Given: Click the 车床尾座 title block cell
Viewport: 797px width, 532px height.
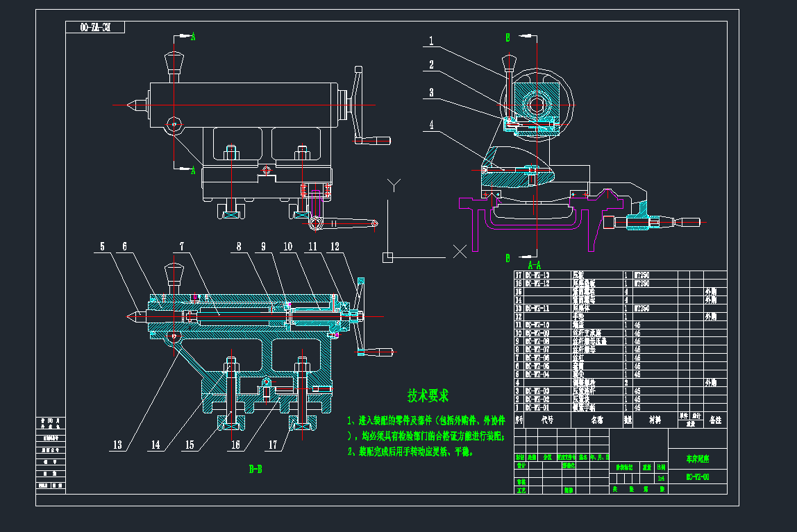Looking at the screenshot, I should 697,459.
